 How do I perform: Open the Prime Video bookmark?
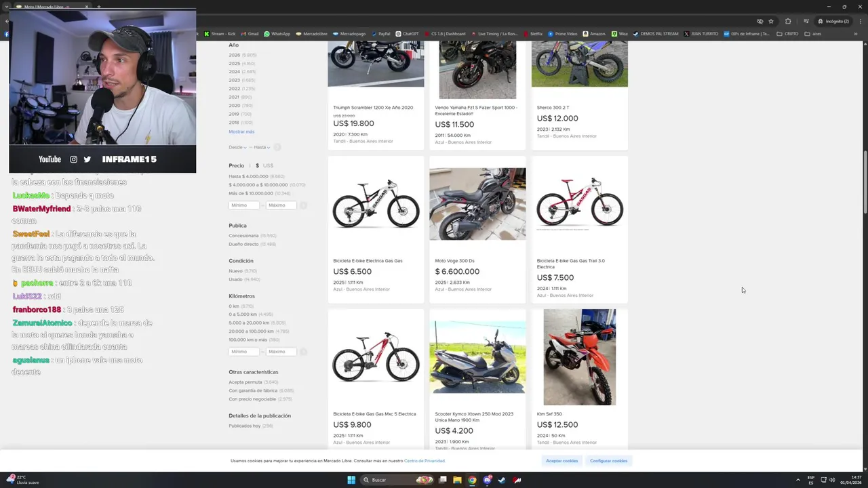point(562,34)
